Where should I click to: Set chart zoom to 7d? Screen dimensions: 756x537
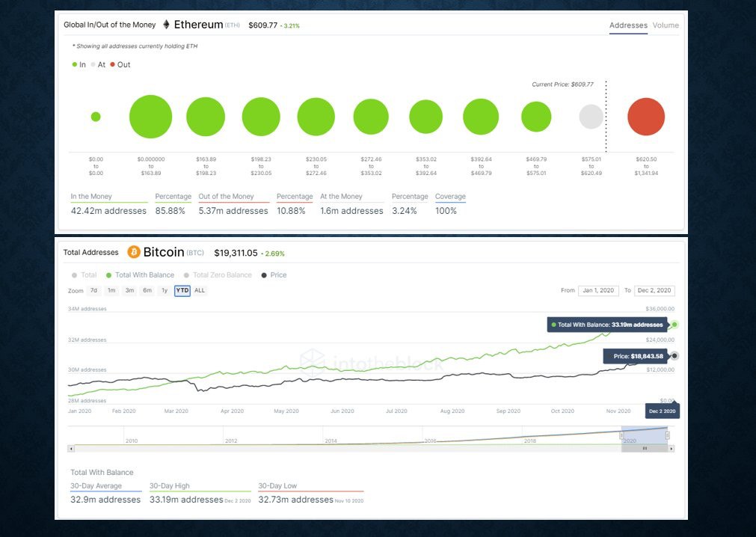point(93,291)
